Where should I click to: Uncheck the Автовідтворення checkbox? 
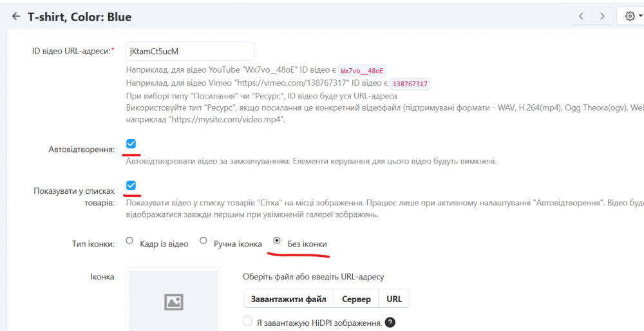coord(131,144)
